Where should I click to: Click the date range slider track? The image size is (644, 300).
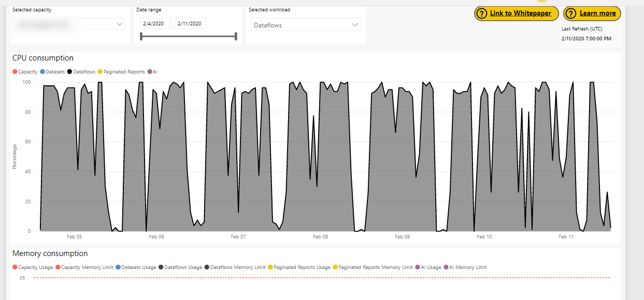189,36
